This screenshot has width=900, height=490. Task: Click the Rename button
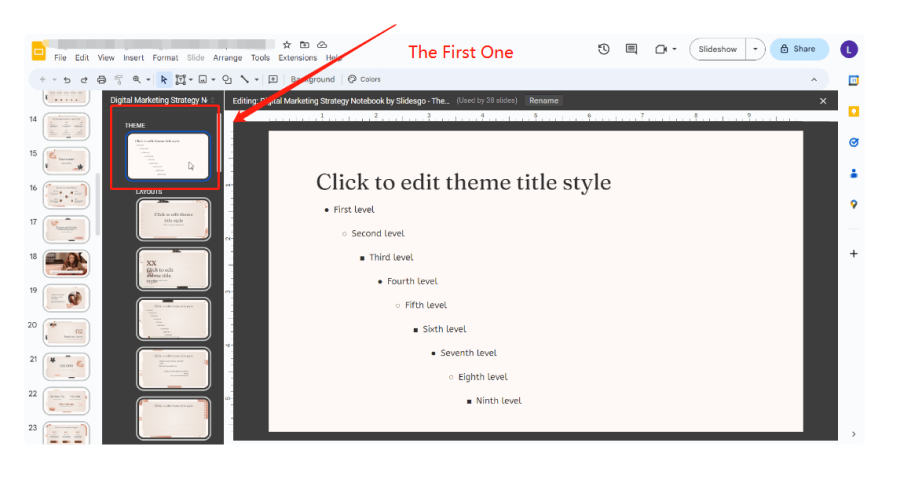pos(544,101)
